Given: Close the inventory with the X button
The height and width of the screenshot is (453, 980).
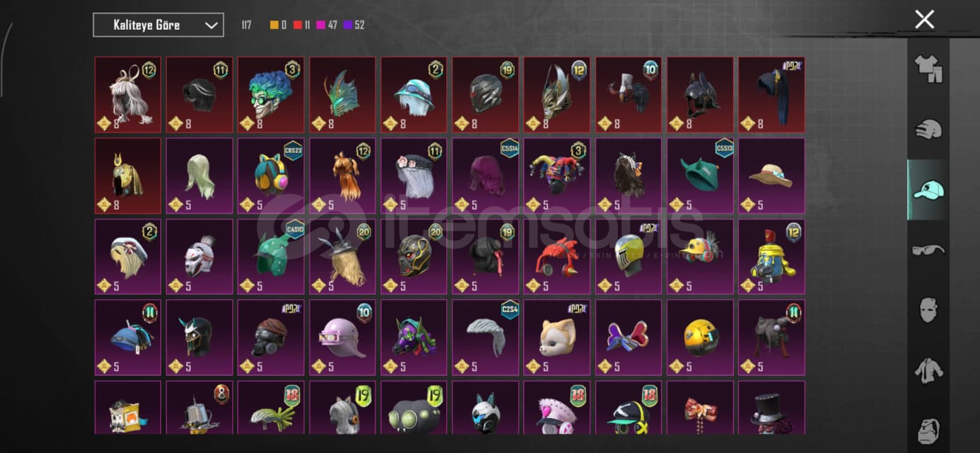Looking at the screenshot, I should (x=924, y=19).
